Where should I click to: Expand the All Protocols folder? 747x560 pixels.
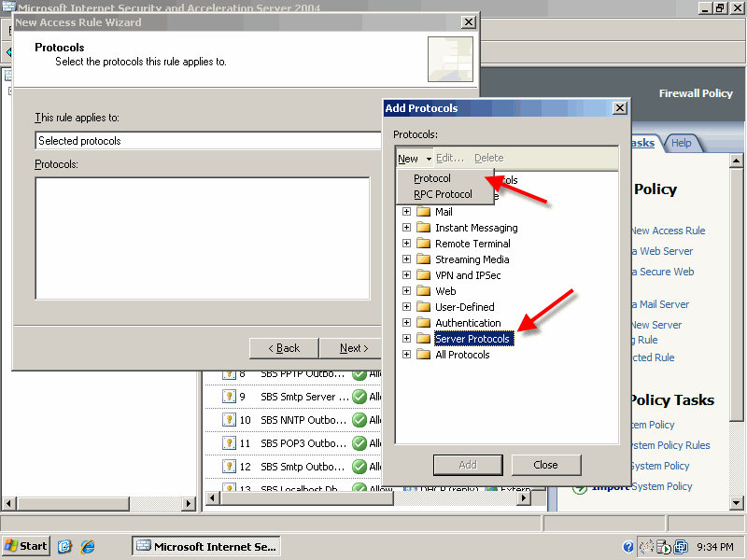(406, 355)
